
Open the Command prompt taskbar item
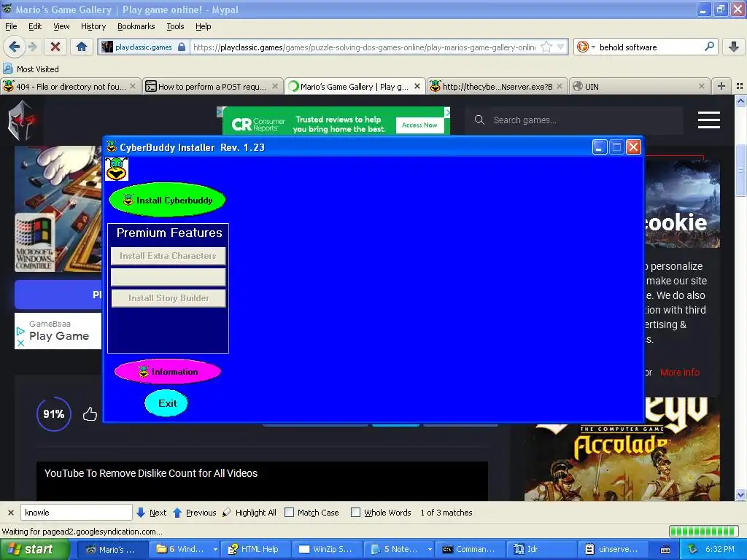click(x=469, y=549)
